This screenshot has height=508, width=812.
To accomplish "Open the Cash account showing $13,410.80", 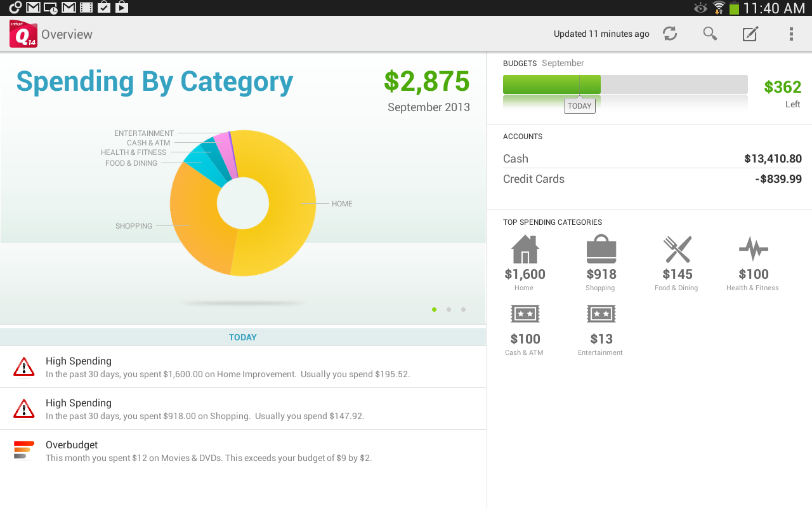I will tap(647, 158).
